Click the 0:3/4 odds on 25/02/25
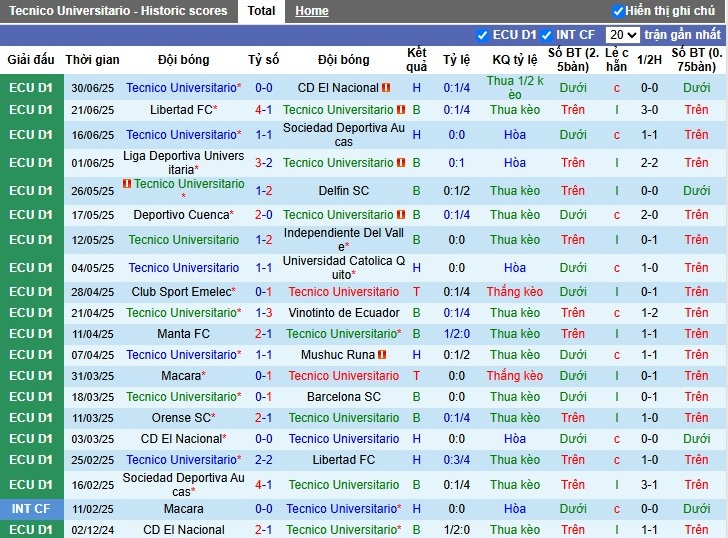The width and height of the screenshot is (728, 538). (x=456, y=460)
